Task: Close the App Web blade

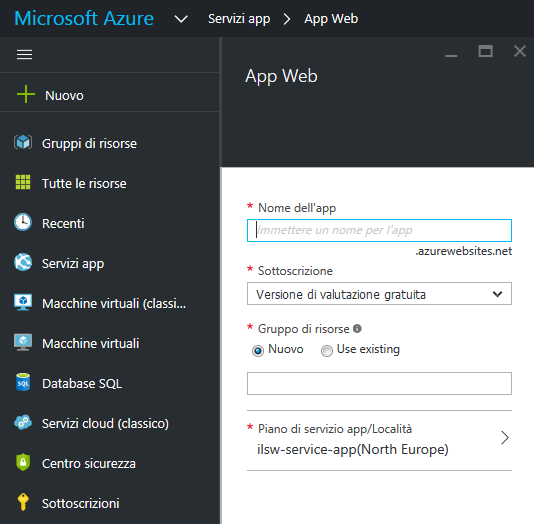Action: click(520, 51)
